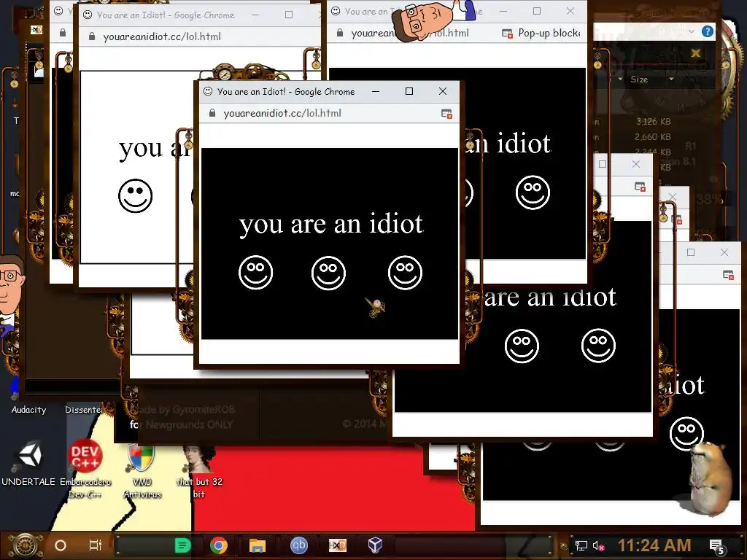Open the 11:24 AM clock
This screenshot has height=560, width=747.
tap(654, 545)
